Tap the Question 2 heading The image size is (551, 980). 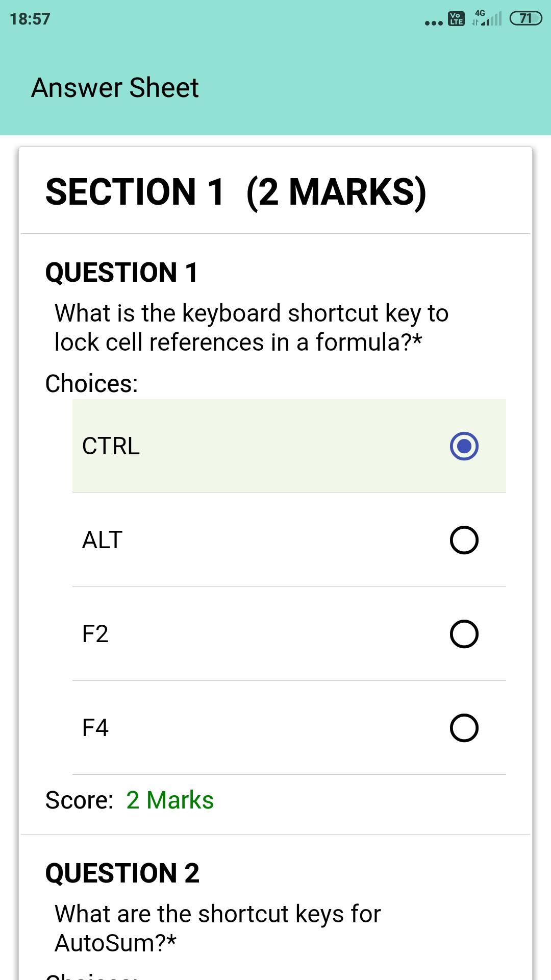(122, 873)
